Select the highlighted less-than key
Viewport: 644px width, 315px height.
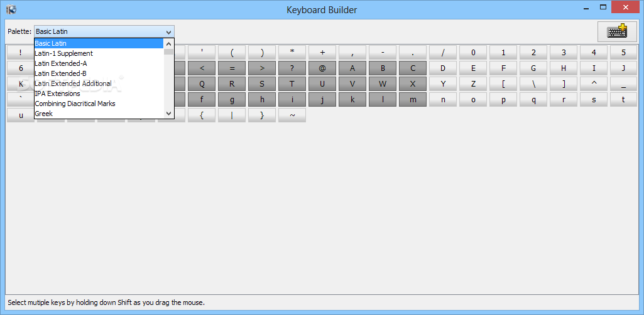[202, 68]
